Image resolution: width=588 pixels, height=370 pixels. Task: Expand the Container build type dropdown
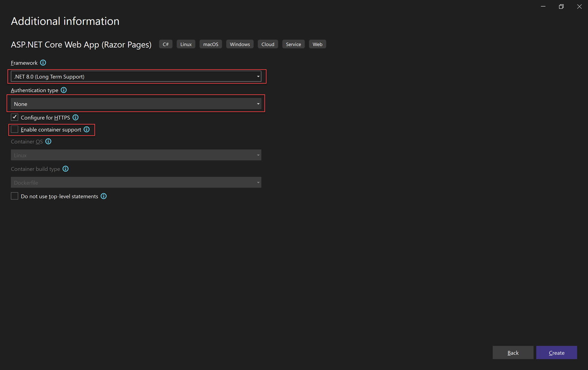pyautogui.click(x=259, y=182)
